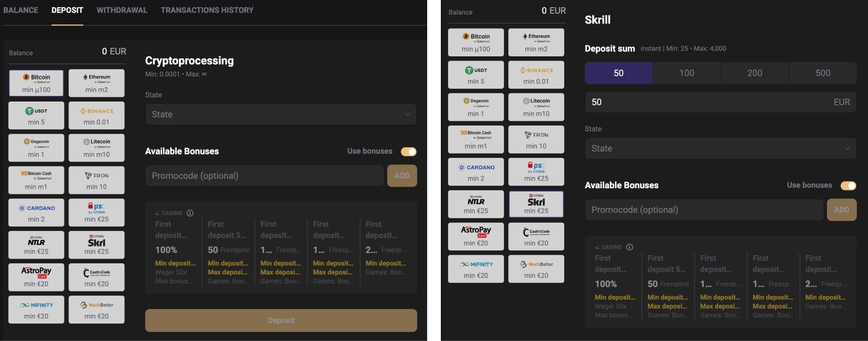Screen dimensions: 868x341
Task: Select AstroPay Card tile beside the Skrill form
Action: [476, 236]
